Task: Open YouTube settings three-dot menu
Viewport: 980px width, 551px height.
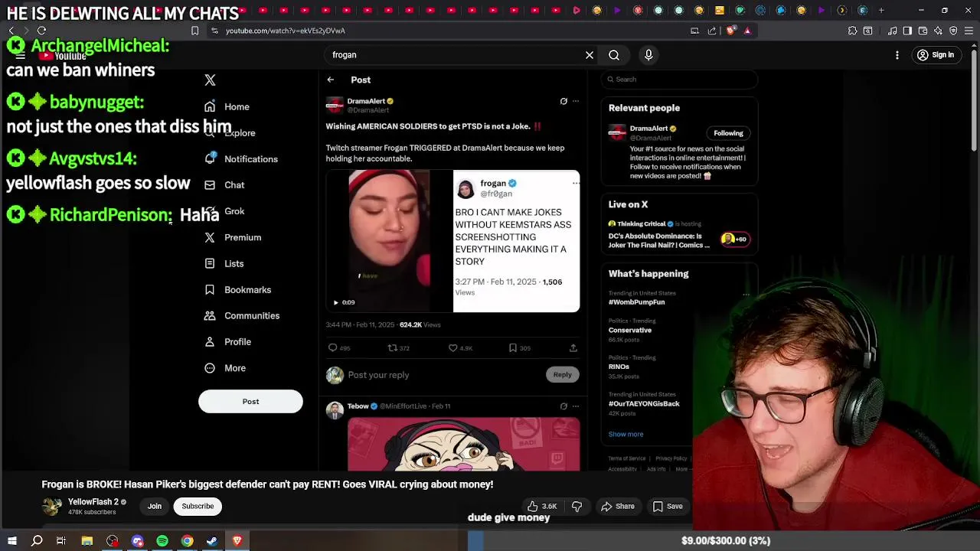Action: (x=897, y=55)
